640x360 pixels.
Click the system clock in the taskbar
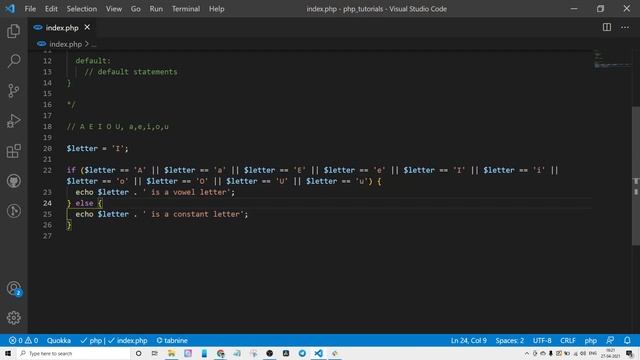pyautogui.click(x=611, y=353)
